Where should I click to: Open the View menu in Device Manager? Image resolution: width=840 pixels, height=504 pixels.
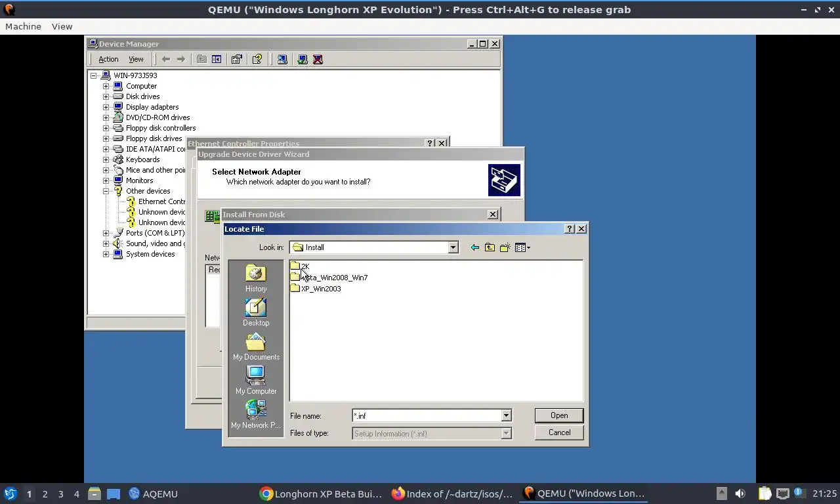click(136, 59)
